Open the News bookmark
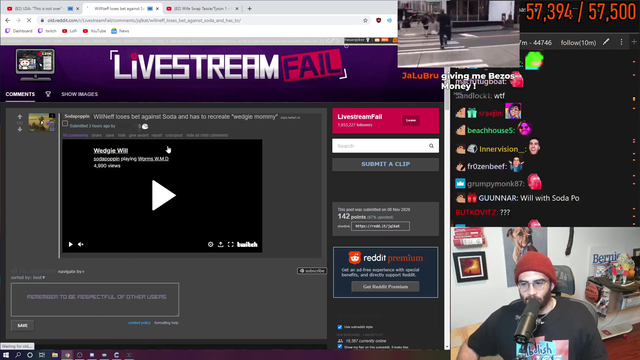 coord(120,31)
